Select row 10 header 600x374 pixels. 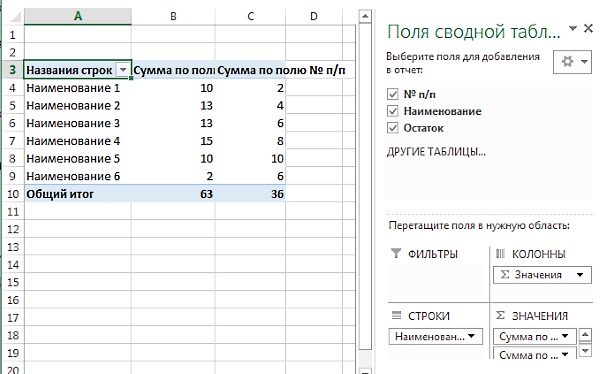tap(13, 194)
